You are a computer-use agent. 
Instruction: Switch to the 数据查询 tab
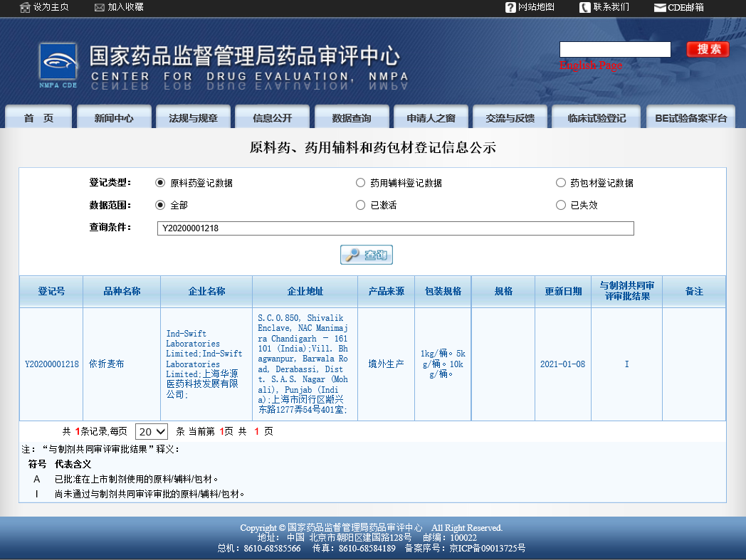(352, 117)
